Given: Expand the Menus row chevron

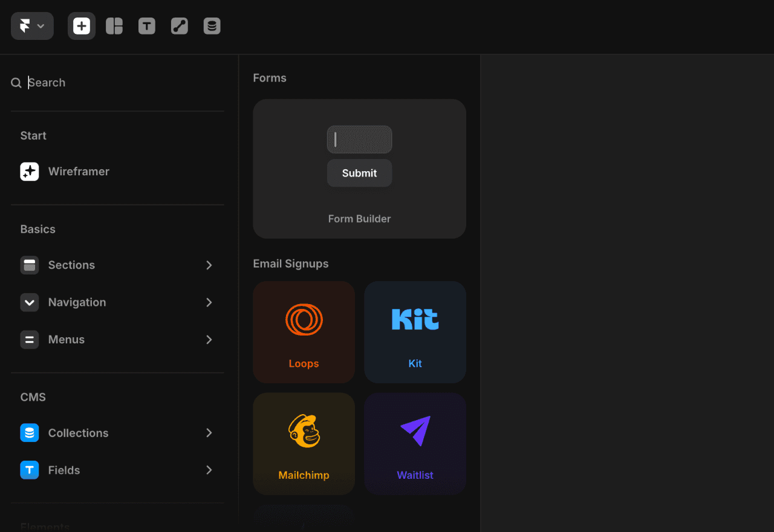Looking at the screenshot, I should (209, 340).
